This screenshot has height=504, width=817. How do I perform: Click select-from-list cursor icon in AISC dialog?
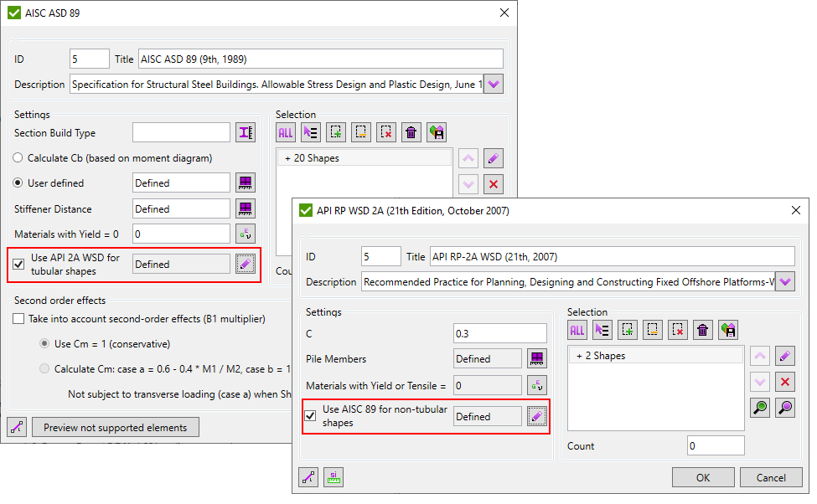[311, 132]
